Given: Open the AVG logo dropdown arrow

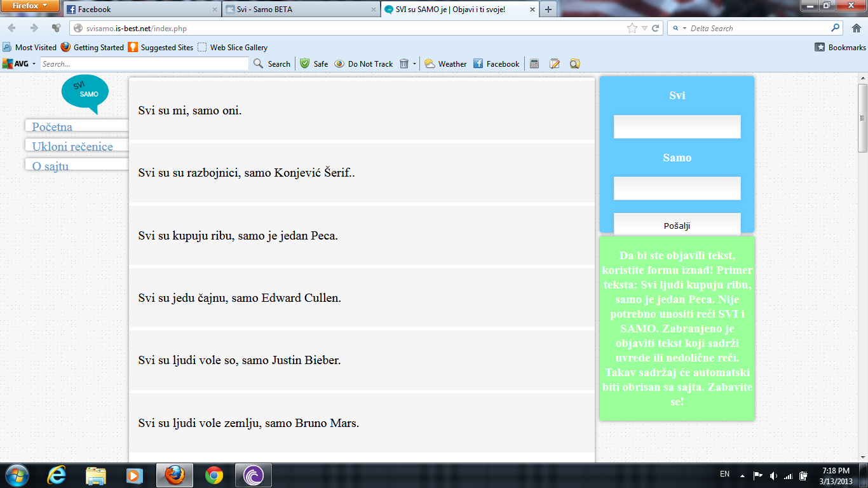Looking at the screenshot, I should [x=34, y=64].
